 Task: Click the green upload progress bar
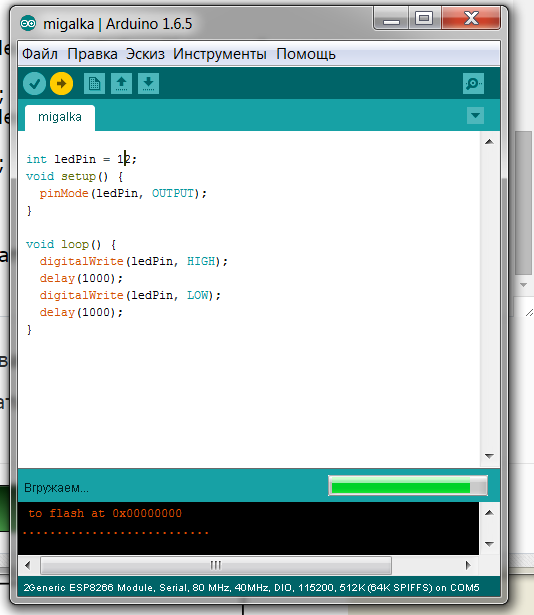coord(408,486)
